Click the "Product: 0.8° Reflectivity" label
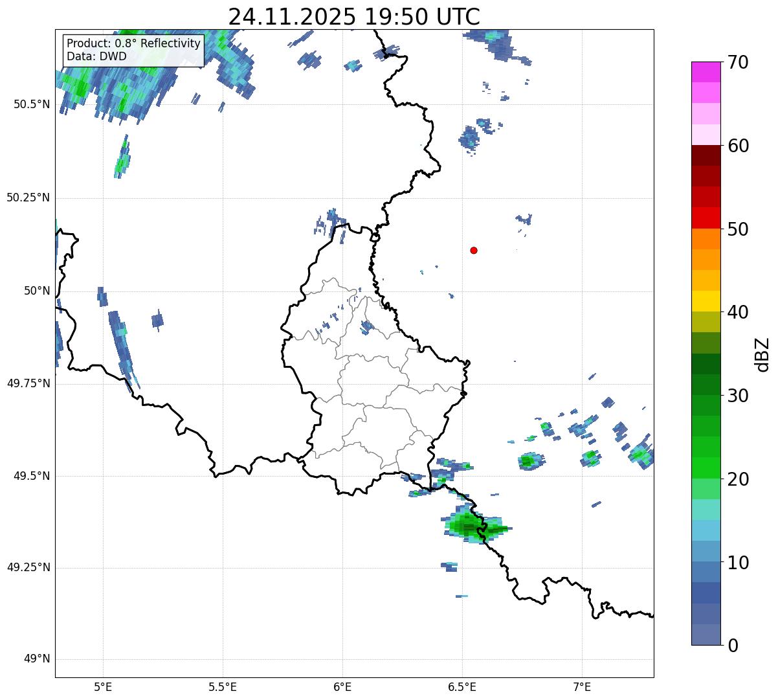Viewport: 778px width, 700px height. (x=134, y=43)
